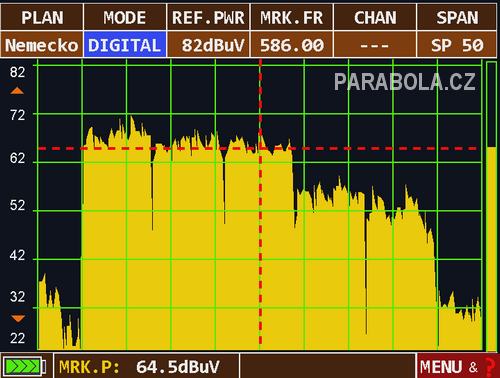Click the orange up arrow below 82

tap(17, 91)
